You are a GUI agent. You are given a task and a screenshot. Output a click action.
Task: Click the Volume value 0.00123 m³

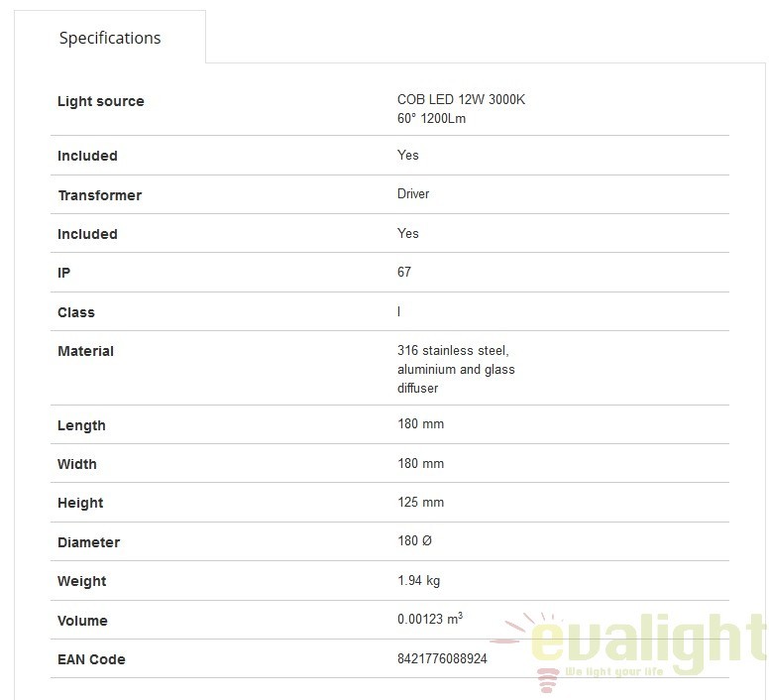(x=430, y=619)
